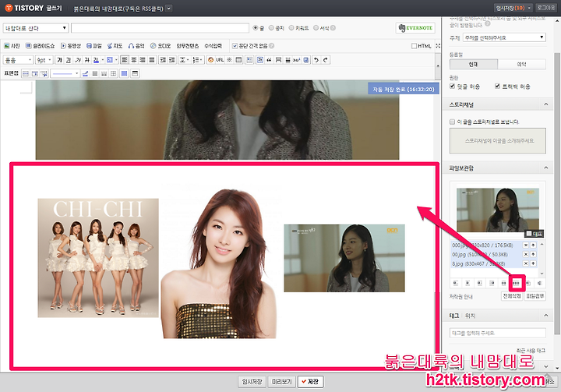Delete 000.jpg from file list

[x=526, y=245]
